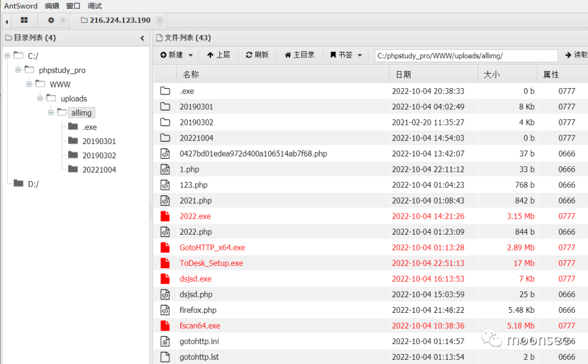Click the path input field
This screenshot has height=364, width=588.
click(x=466, y=55)
